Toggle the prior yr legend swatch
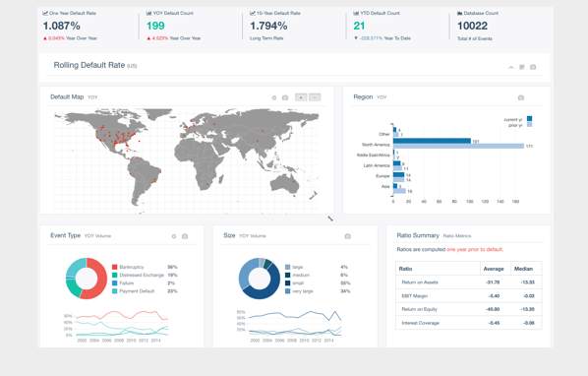Screen dimensions: 588x376 tap(530, 125)
